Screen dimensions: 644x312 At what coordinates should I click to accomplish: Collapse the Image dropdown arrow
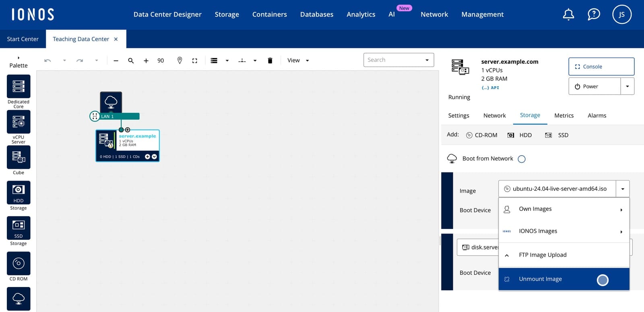point(623,189)
